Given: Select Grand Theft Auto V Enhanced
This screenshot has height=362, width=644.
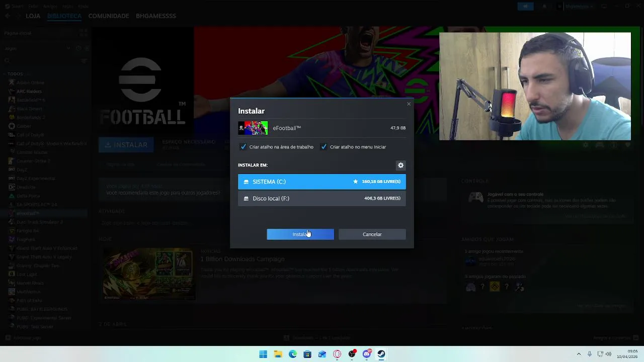Looking at the screenshot, I should point(47,248).
